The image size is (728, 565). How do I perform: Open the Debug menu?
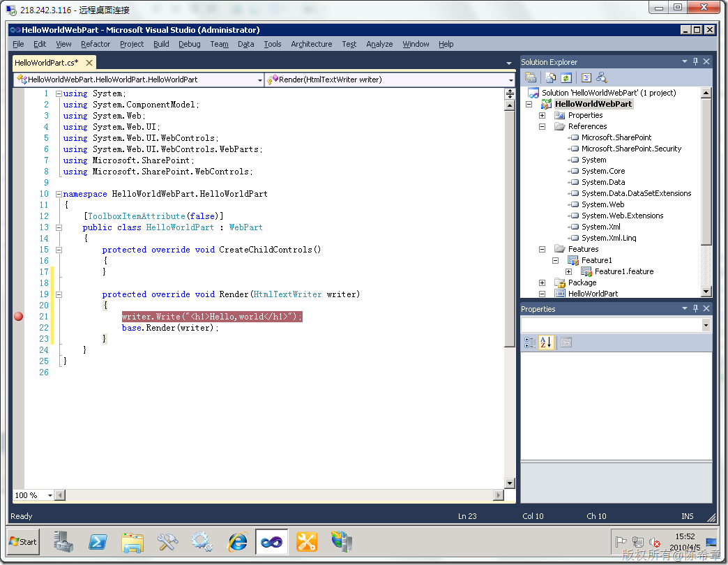click(x=190, y=44)
